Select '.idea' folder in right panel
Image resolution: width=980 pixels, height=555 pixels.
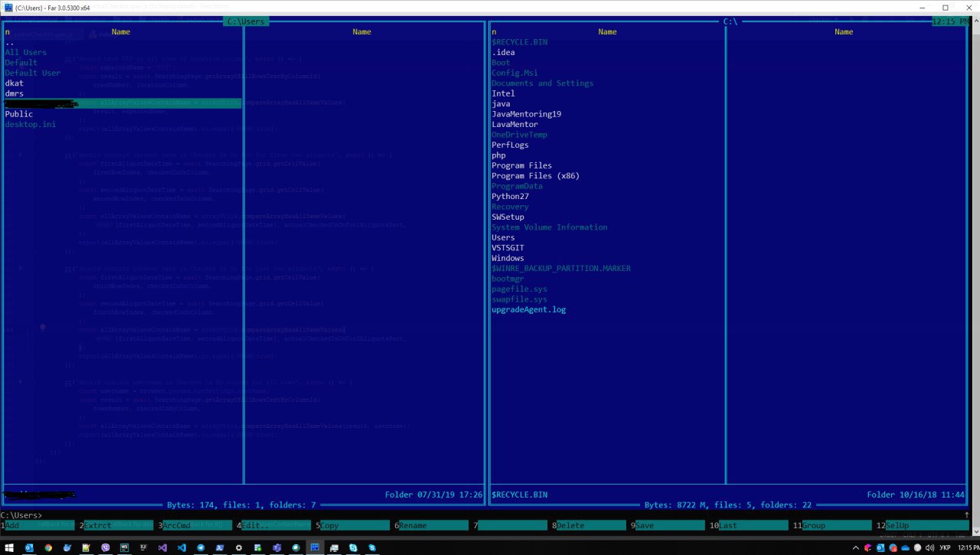[x=503, y=52]
